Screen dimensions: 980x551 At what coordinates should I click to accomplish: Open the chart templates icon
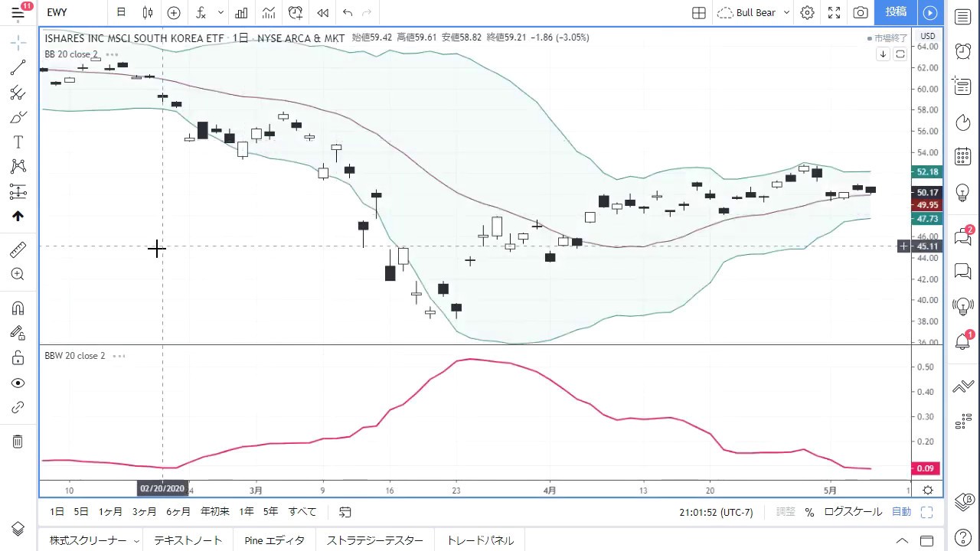(x=269, y=12)
